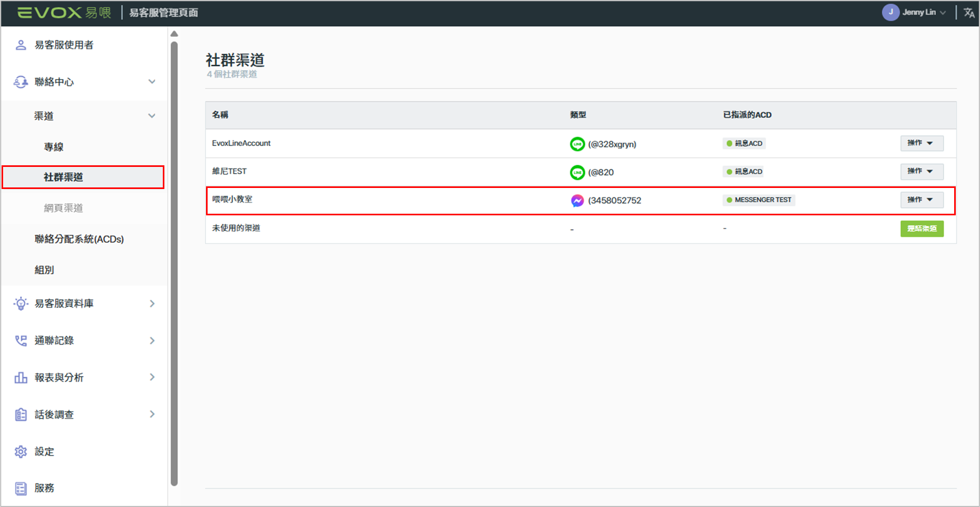
Task: Click the 易客服使用者 person icon
Action: pos(21,45)
